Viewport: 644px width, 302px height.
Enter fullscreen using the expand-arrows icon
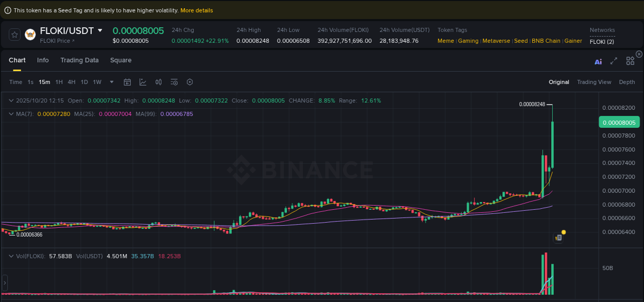614,61
